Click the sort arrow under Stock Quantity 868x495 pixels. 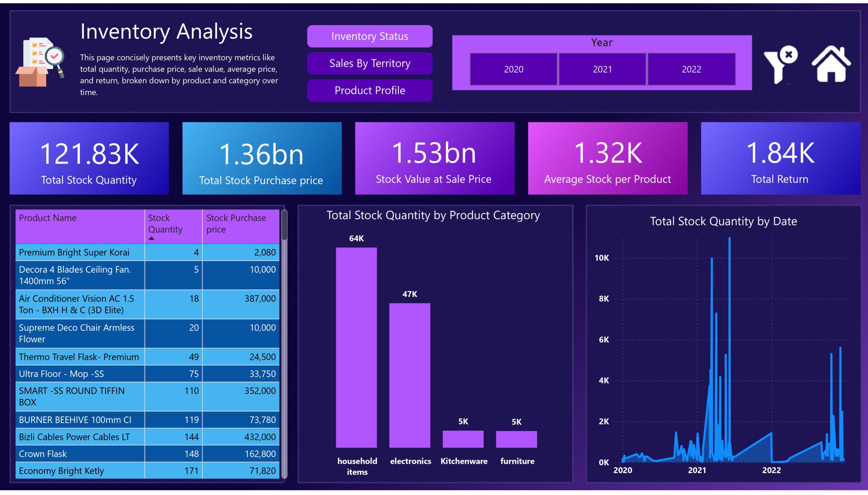152,239
